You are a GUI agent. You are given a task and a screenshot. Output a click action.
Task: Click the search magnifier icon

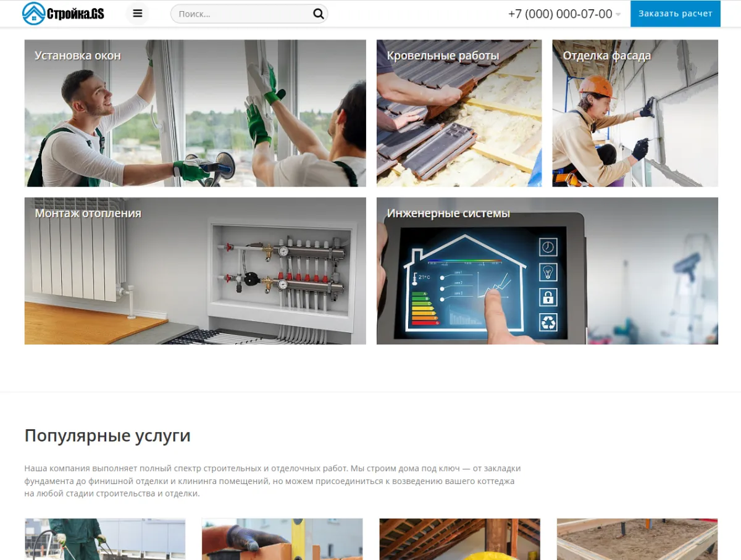click(x=318, y=13)
